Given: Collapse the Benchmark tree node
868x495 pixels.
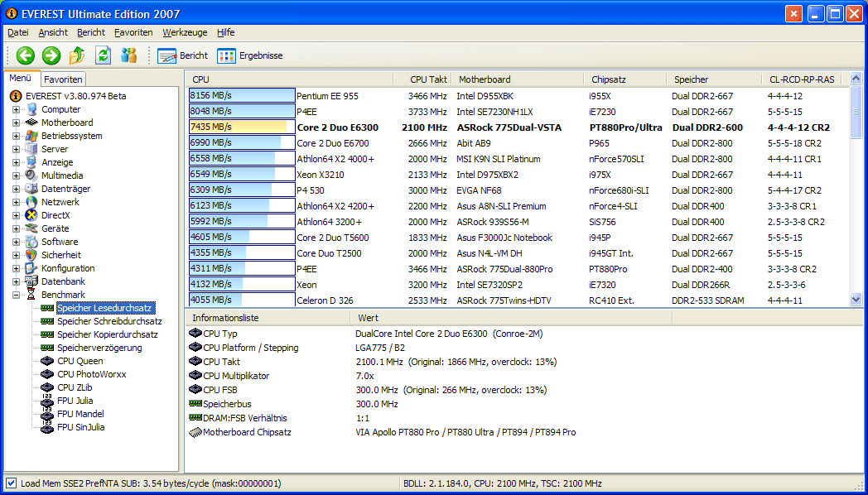Looking at the screenshot, I should coord(16,296).
